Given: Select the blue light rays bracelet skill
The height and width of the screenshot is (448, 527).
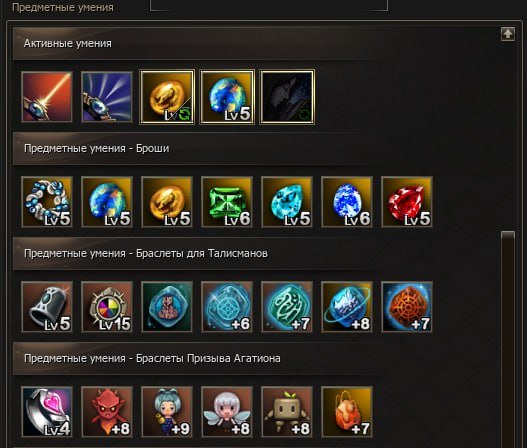Looking at the screenshot, I should point(107,97).
